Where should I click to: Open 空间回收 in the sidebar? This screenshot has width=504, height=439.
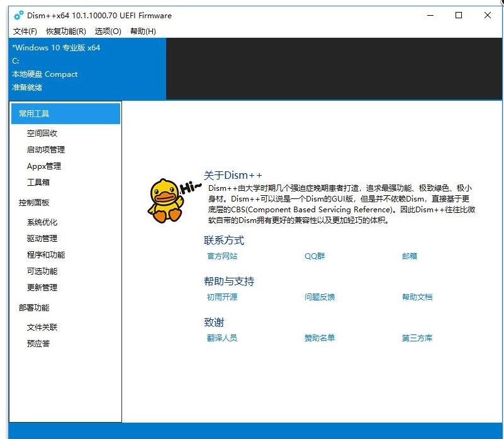point(42,134)
